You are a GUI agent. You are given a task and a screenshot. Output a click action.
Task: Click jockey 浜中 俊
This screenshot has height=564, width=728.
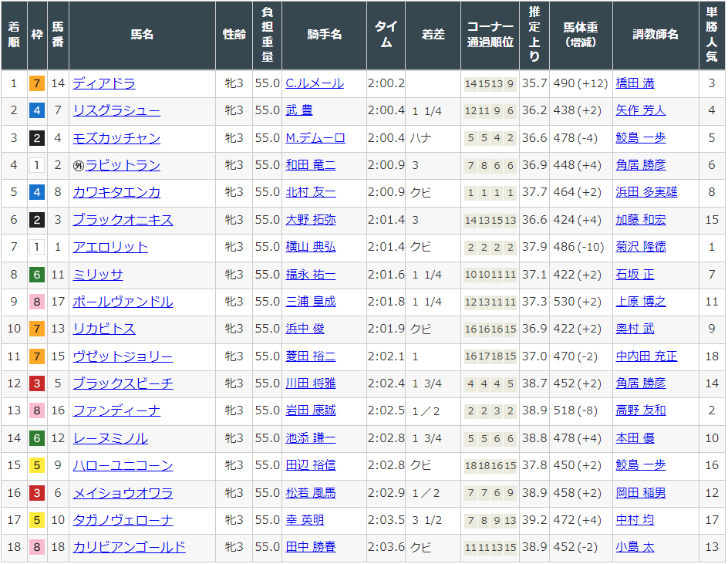tap(305, 329)
